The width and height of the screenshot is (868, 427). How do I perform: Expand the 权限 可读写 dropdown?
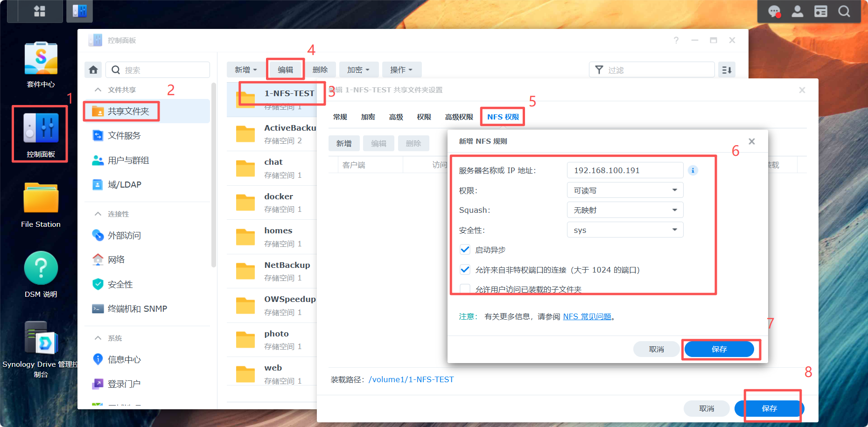pyautogui.click(x=625, y=190)
